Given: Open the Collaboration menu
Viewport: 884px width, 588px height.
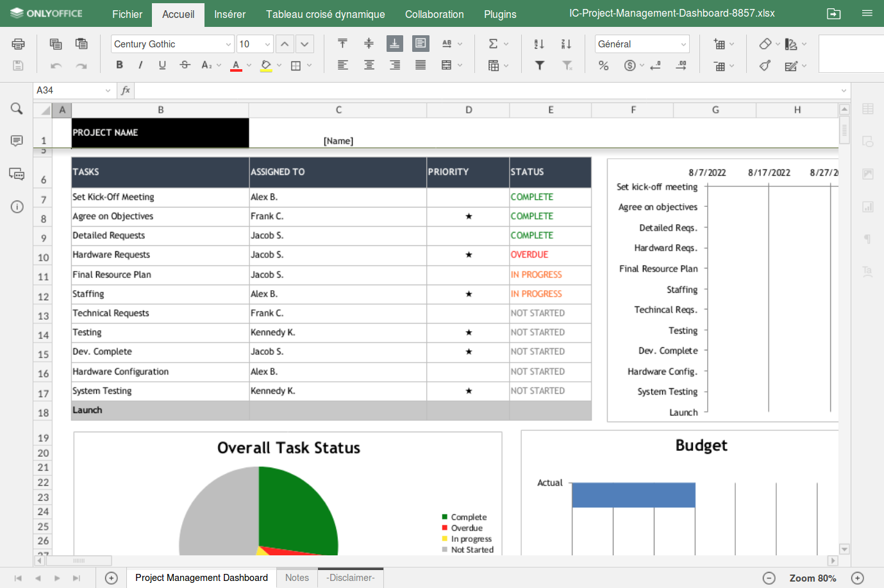Looking at the screenshot, I should tap(434, 14).
